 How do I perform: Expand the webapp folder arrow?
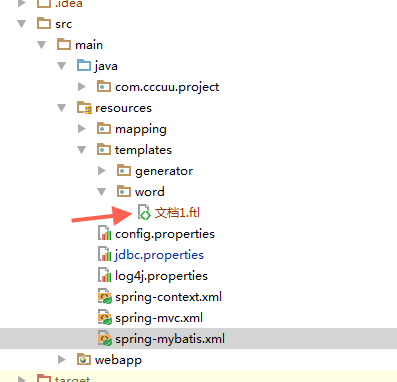pos(62,359)
